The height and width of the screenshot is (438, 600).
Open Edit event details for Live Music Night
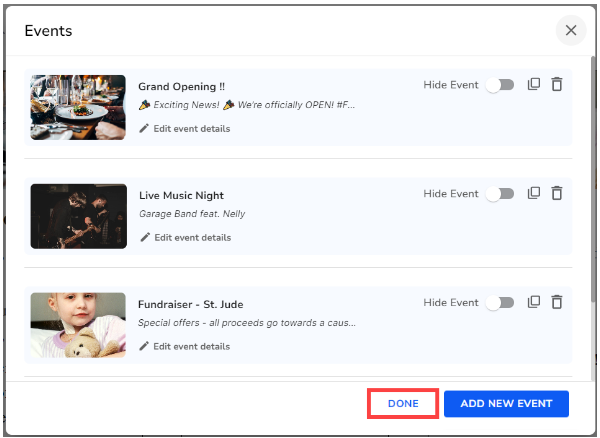coord(191,237)
